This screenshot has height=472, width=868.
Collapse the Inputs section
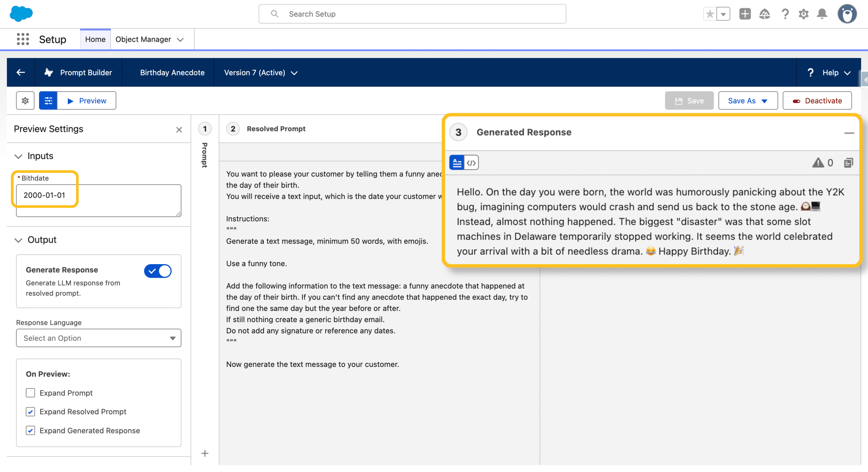(18, 156)
